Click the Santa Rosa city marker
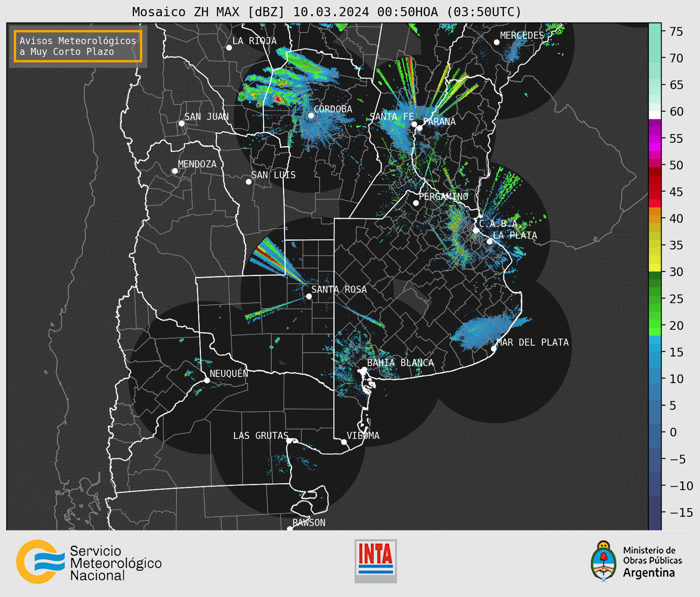Screen dimensions: 700x597 (309, 296)
